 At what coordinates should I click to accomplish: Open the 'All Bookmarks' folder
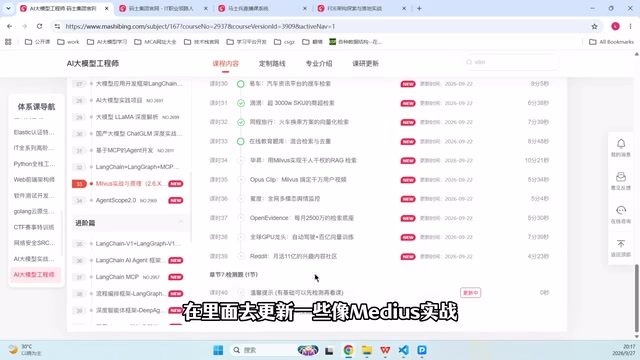pos(611,42)
